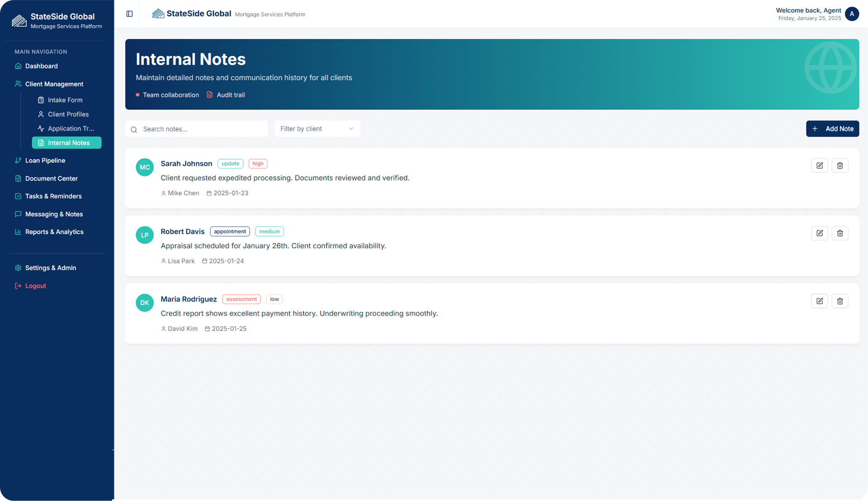The width and height of the screenshot is (868, 501).
Task: Edit Sarah Johnson's note
Action: (x=819, y=165)
